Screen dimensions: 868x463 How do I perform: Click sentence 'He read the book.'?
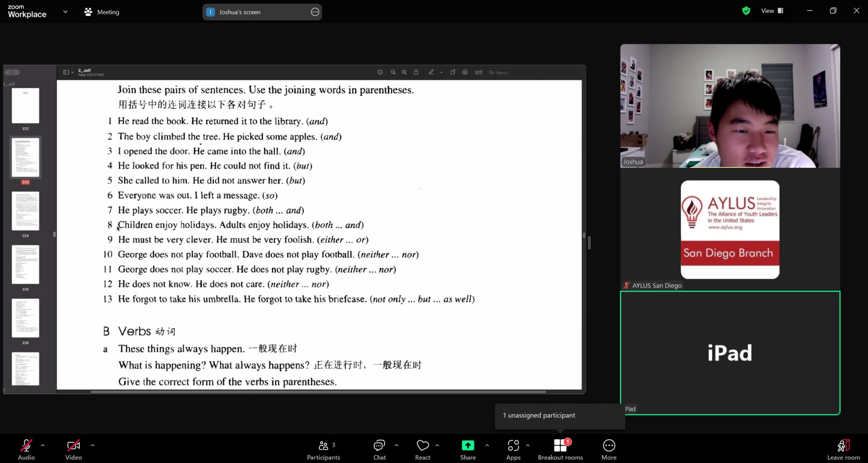click(153, 121)
